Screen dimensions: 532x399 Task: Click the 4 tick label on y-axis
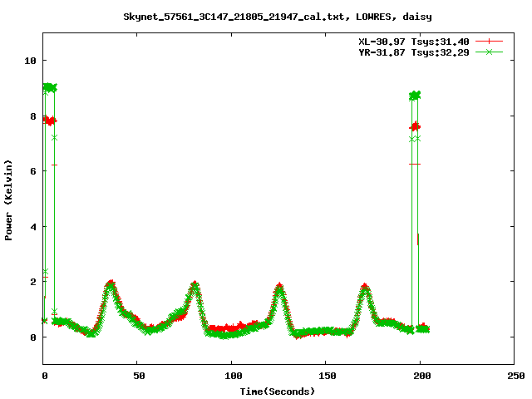[33, 227]
